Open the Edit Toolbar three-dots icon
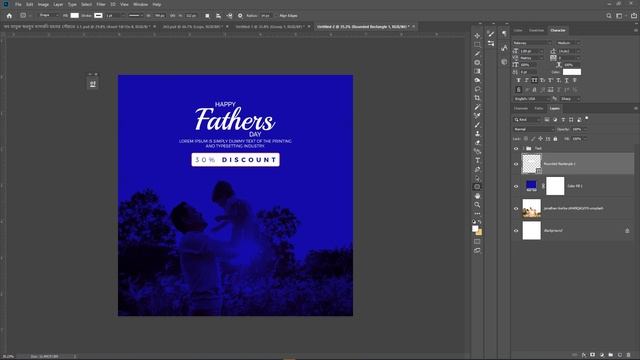 click(x=477, y=213)
